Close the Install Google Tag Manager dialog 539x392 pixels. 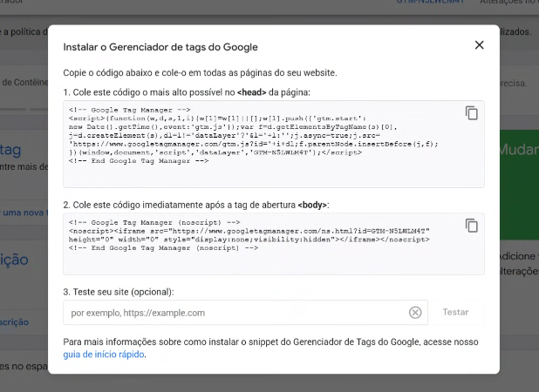tap(479, 45)
